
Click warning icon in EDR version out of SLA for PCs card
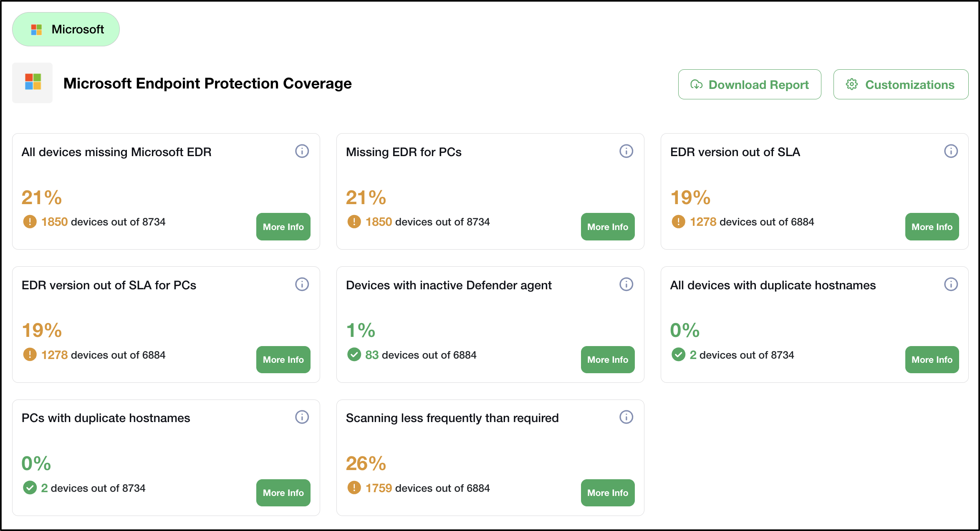tap(30, 355)
